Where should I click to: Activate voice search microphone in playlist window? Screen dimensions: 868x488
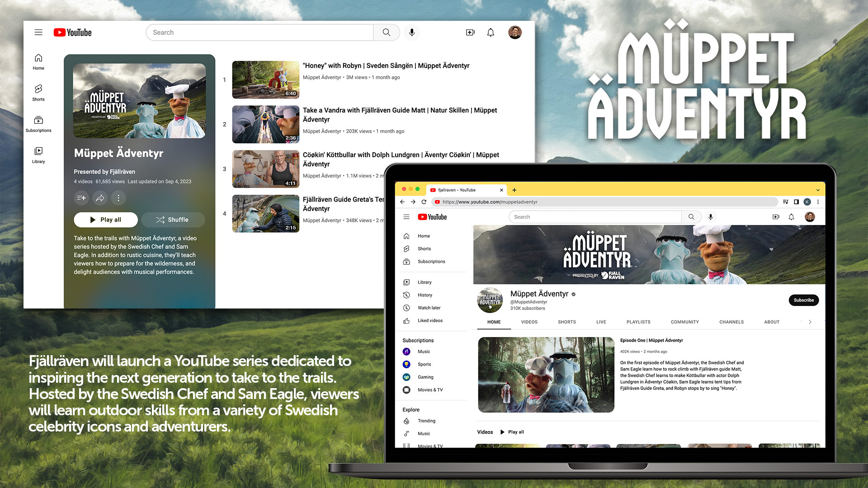412,33
